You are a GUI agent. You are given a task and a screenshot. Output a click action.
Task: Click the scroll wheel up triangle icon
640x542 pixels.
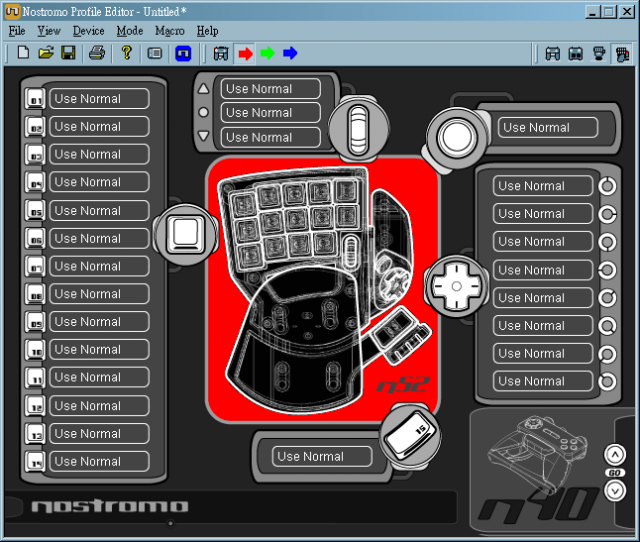203,89
